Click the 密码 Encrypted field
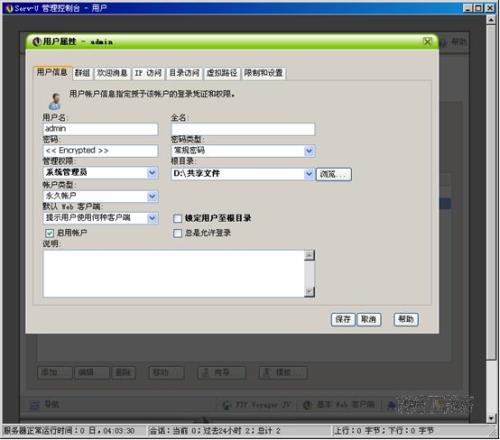500x440 pixels. click(x=100, y=151)
